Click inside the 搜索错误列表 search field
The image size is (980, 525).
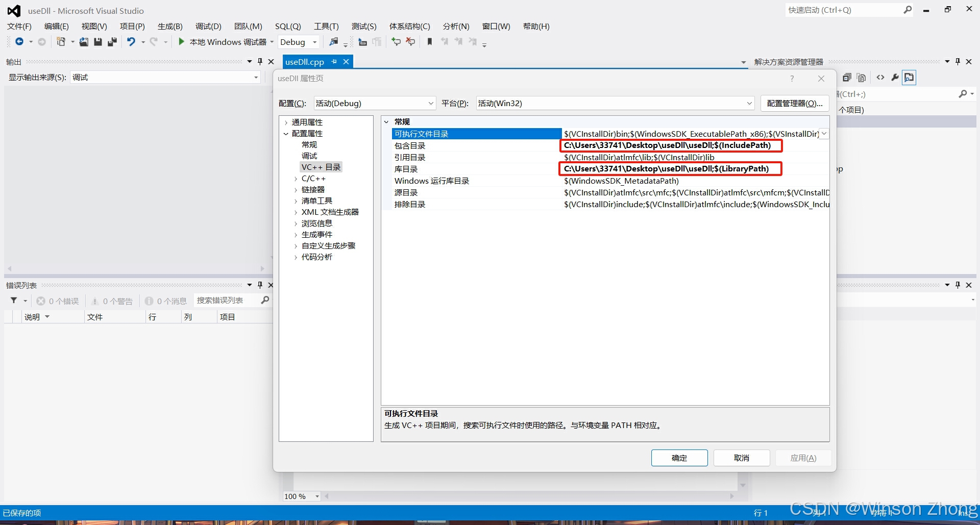pos(225,301)
